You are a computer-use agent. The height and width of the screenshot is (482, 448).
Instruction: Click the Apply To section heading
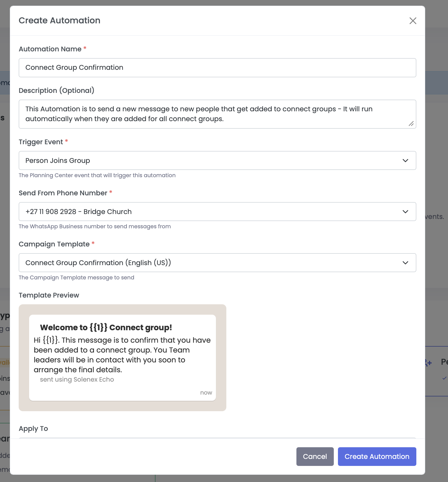[33, 429]
